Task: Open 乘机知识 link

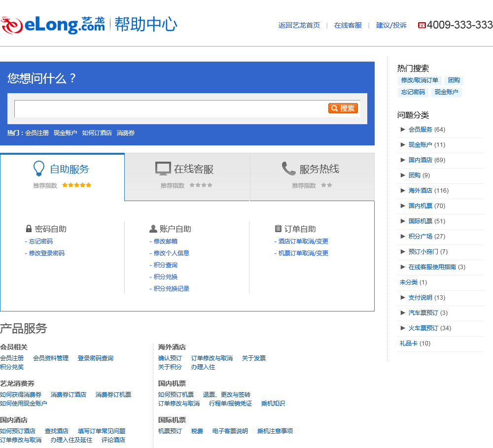Action: tap(273, 403)
